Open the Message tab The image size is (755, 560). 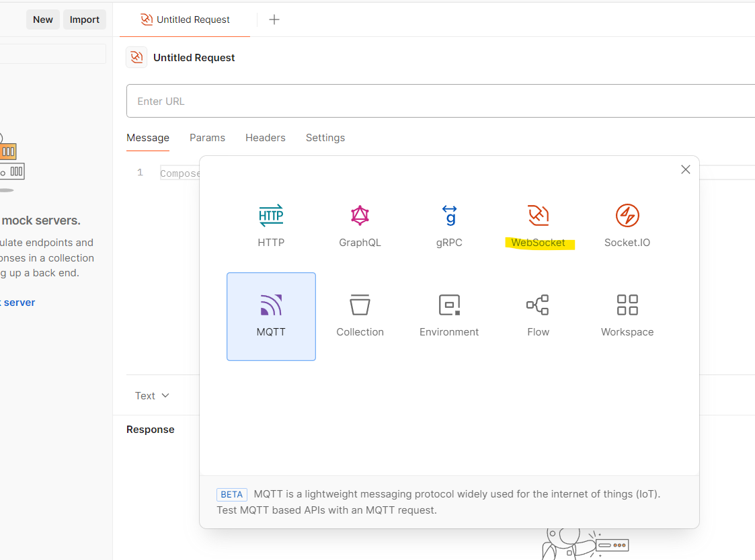pos(148,138)
